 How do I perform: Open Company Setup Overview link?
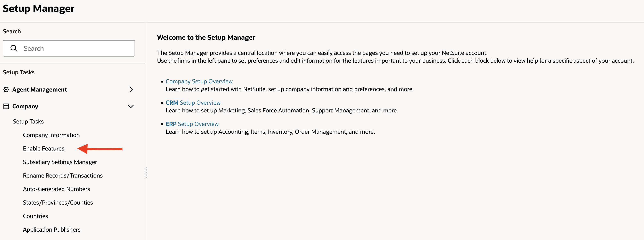199,81
